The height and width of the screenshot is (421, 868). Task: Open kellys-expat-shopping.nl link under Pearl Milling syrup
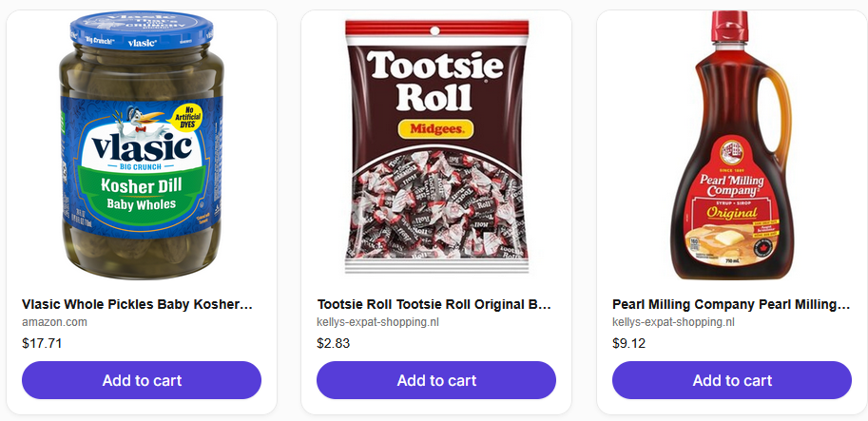(x=673, y=322)
